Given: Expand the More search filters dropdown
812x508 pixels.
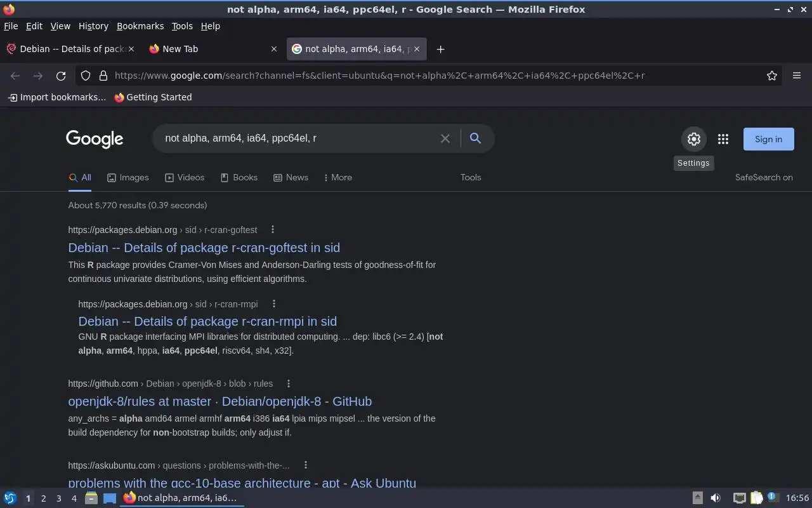Looking at the screenshot, I should 337,178.
